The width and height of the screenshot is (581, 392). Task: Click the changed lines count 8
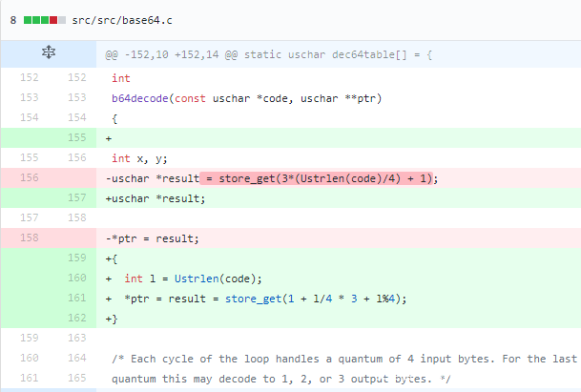12,19
